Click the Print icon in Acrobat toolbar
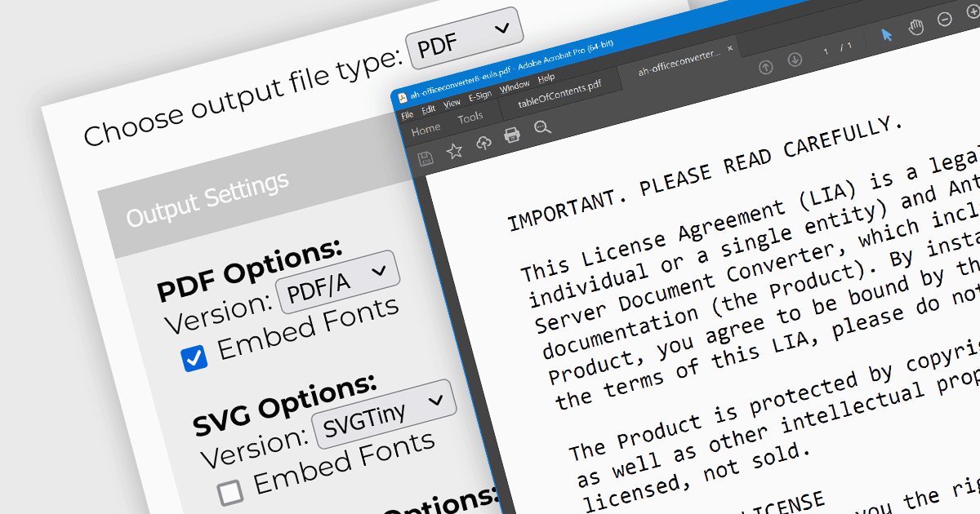Screen dimensions: 980x514 [512, 135]
